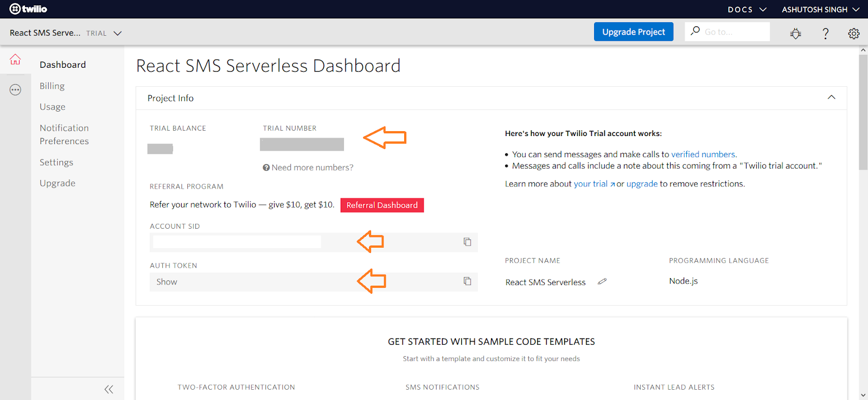Click the Need more numbers? link
Screen dimensions: 868x400
[312, 167]
